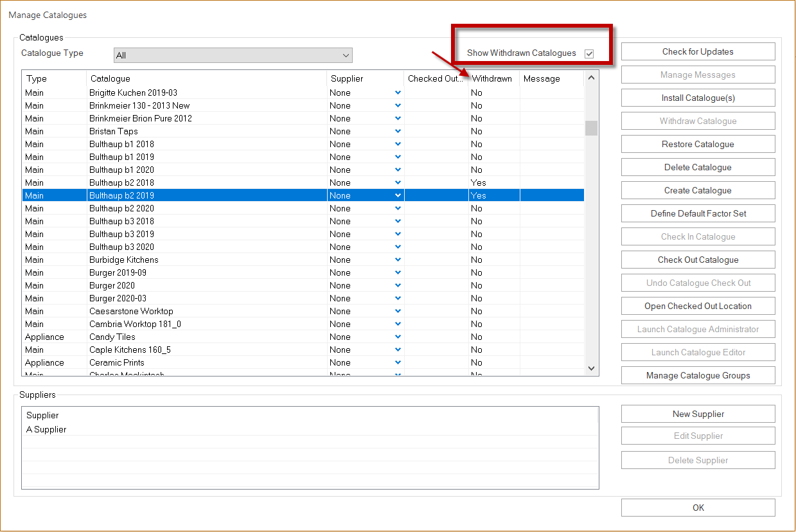Select the Bulthaup b2 2020 catalogue

coord(303,208)
